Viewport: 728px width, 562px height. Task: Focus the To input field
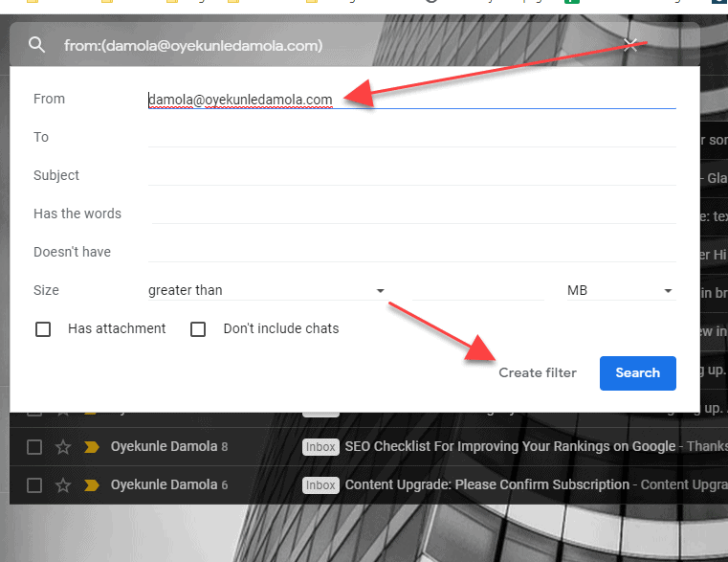click(x=411, y=137)
